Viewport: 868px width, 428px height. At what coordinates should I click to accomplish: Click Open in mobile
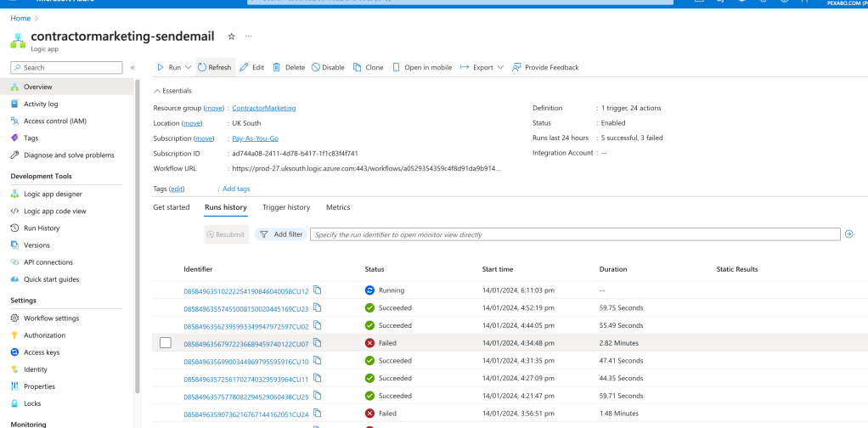pyautogui.click(x=422, y=68)
